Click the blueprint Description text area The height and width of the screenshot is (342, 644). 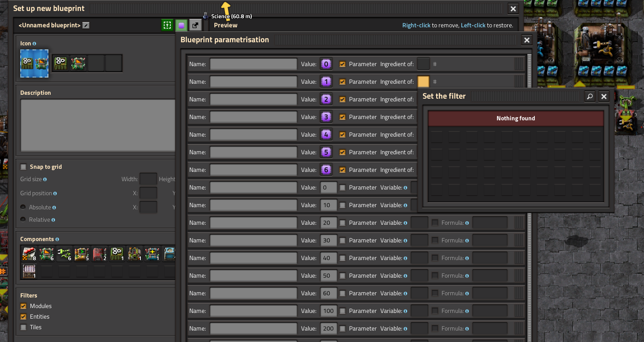pyautogui.click(x=98, y=126)
